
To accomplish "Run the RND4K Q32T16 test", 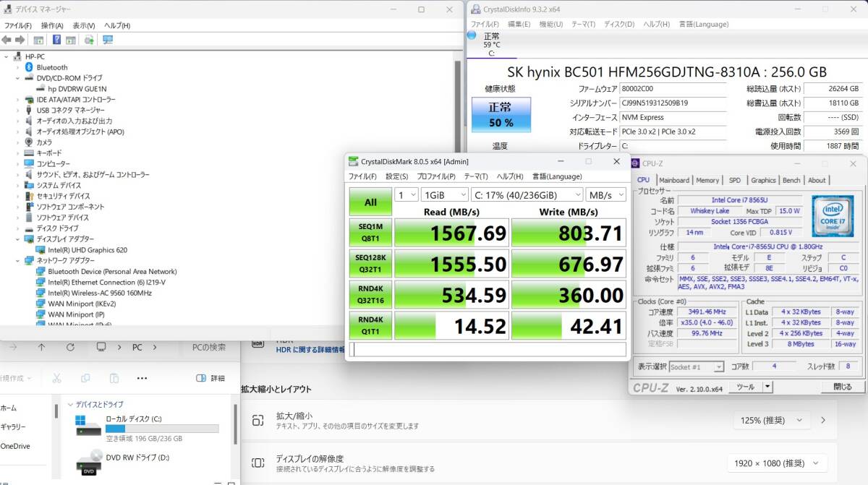I will [370, 295].
